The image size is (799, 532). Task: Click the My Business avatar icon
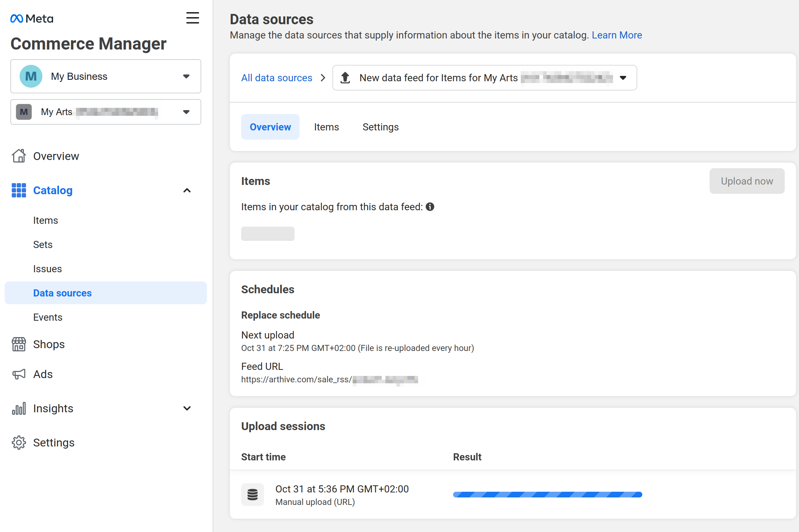pyautogui.click(x=31, y=76)
